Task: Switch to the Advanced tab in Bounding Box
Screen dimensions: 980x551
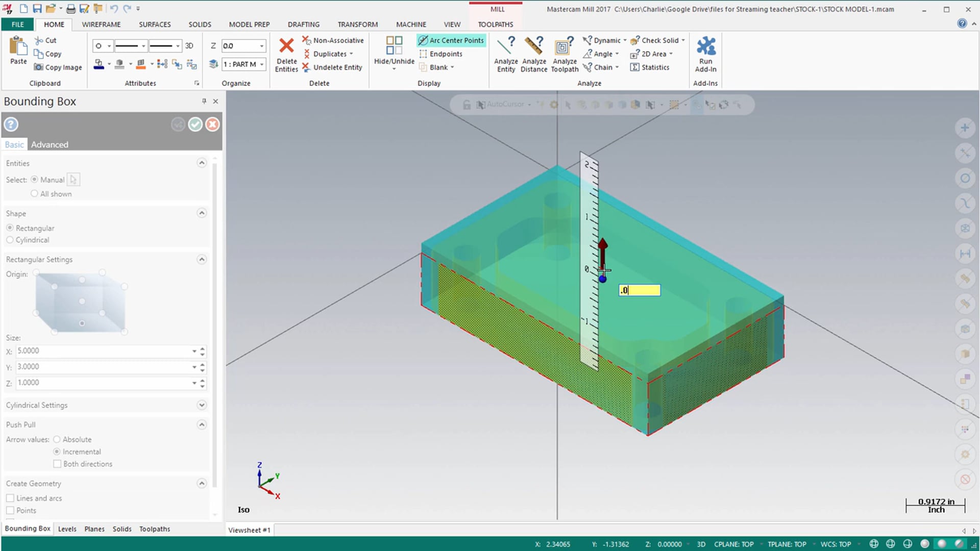Action: [x=50, y=144]
